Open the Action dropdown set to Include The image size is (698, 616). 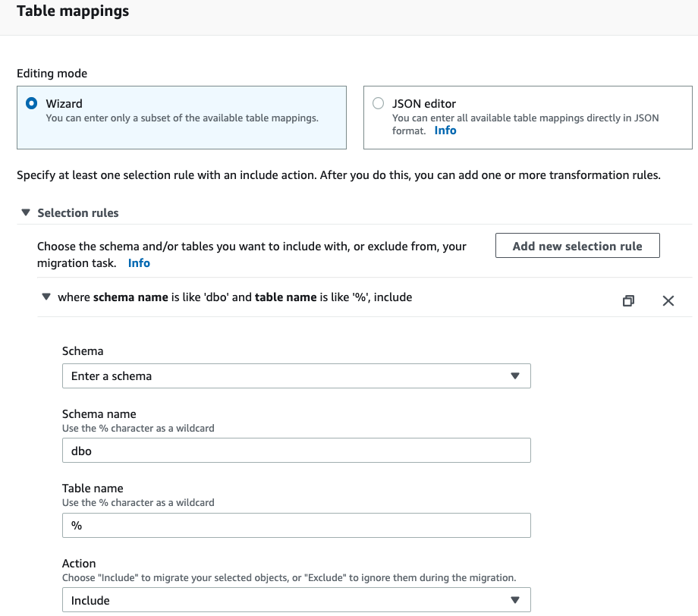tap(296, 600)
